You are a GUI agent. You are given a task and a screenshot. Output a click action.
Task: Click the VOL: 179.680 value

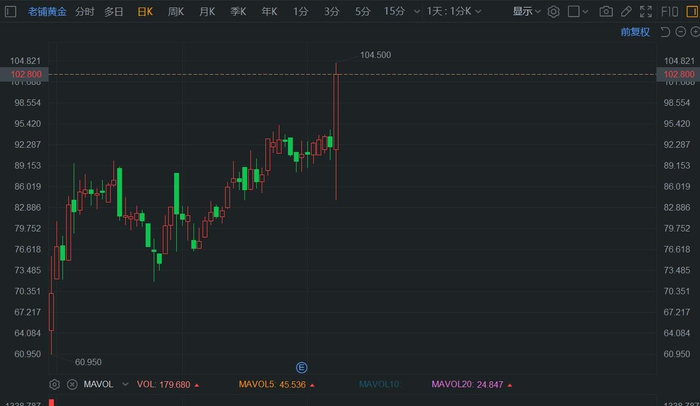point(168,385)
